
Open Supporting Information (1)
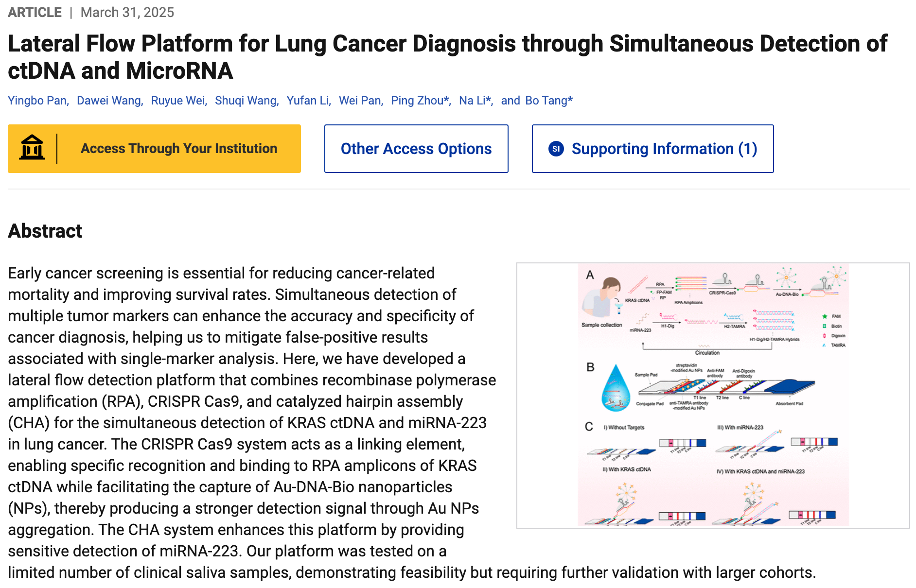(x=652, y=149)
